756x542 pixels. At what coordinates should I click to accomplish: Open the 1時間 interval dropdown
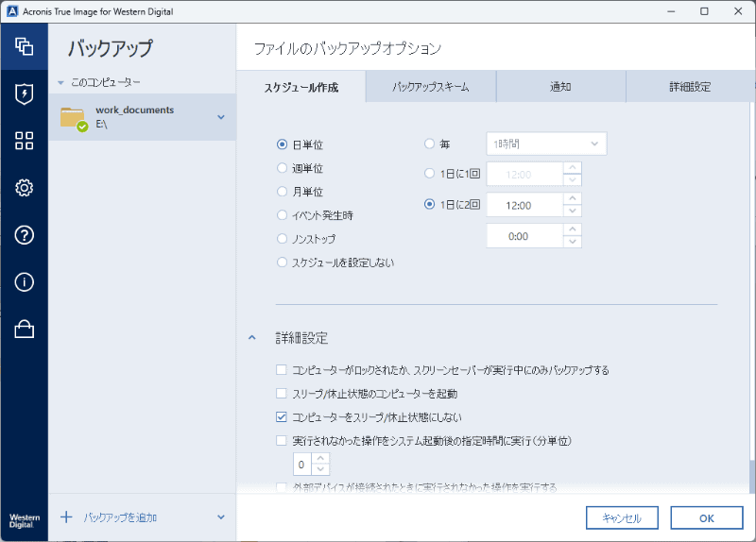tap(546, 144)
